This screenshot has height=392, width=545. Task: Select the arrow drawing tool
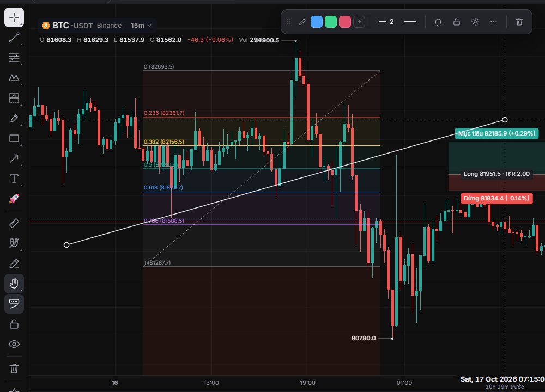tap(14, 158)
